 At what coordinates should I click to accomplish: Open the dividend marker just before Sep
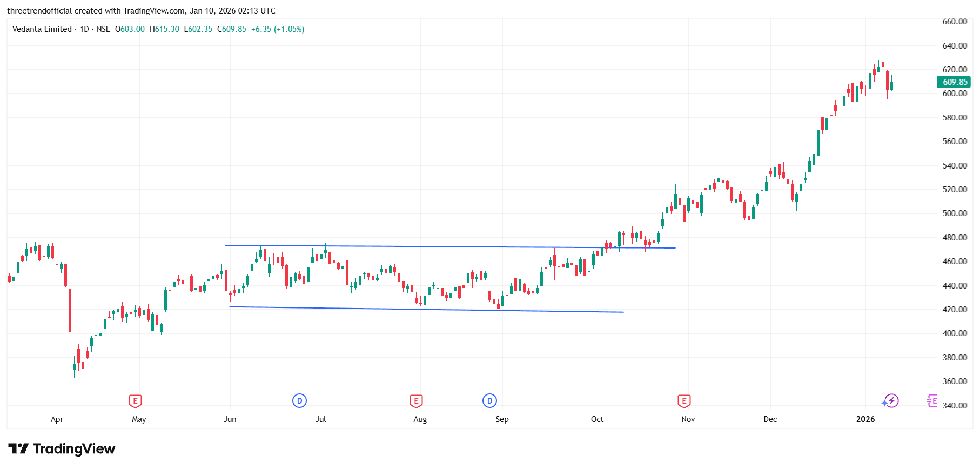point(489,401)
